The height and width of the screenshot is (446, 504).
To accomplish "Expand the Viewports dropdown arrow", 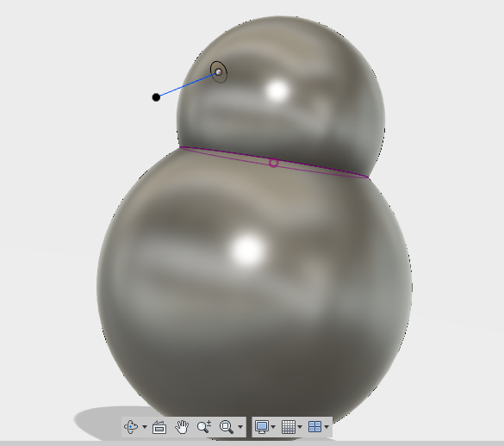I will tap(327, 427).
